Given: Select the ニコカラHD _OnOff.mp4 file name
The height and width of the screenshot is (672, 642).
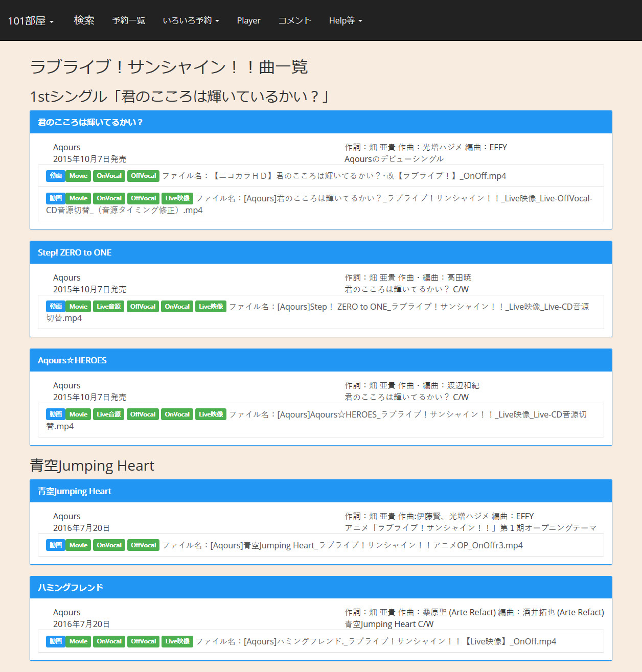Looking at the screenshot, I should pos(334,176).
